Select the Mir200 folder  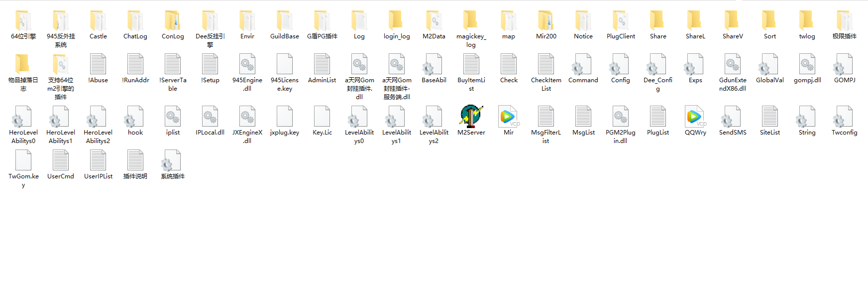point(546,21)
